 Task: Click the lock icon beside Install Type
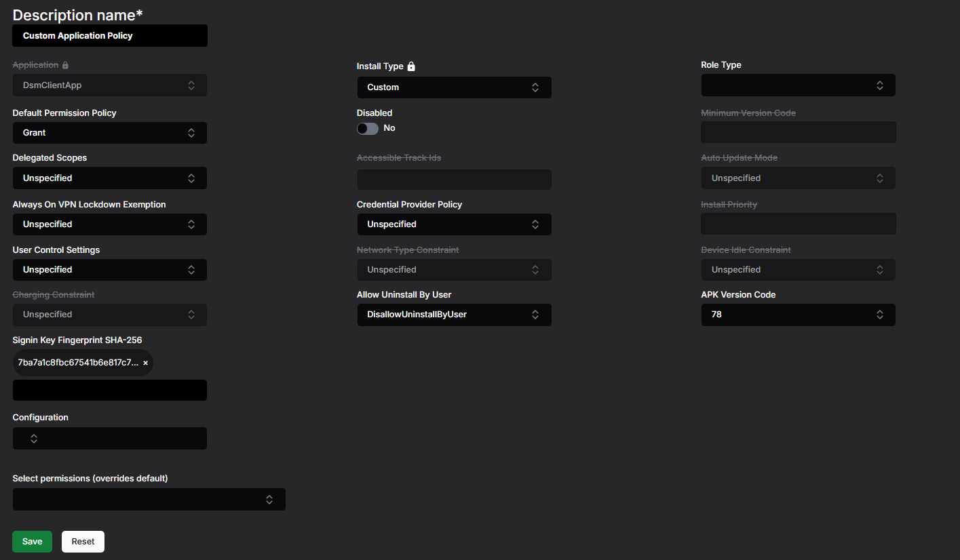tap(411, 66)
